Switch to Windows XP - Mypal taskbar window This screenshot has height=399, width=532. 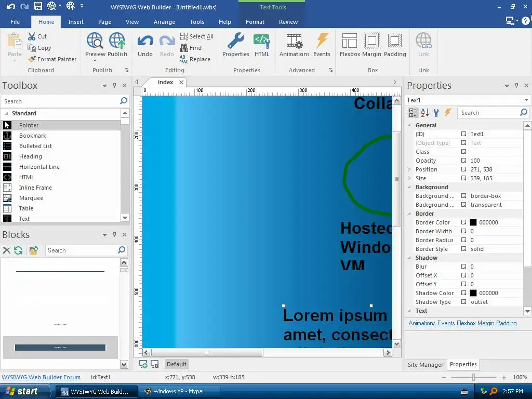pyautogui.click(x=179, y=391)
